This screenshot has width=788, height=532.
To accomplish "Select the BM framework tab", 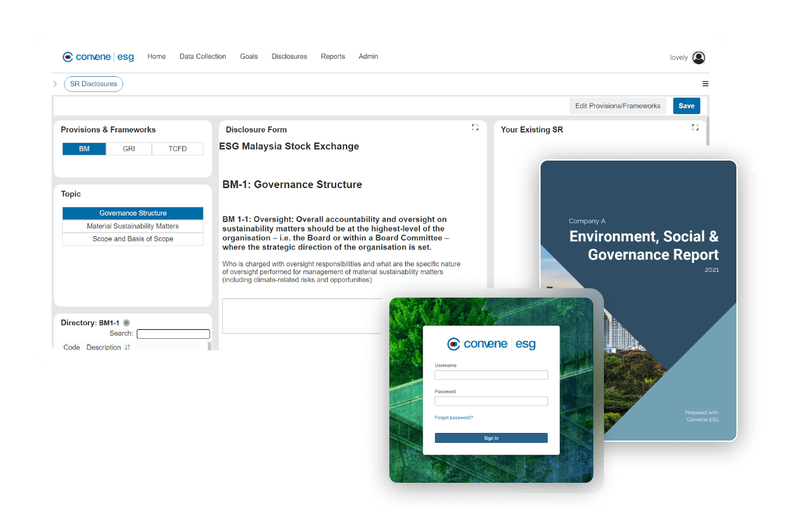I will [84, 149].
